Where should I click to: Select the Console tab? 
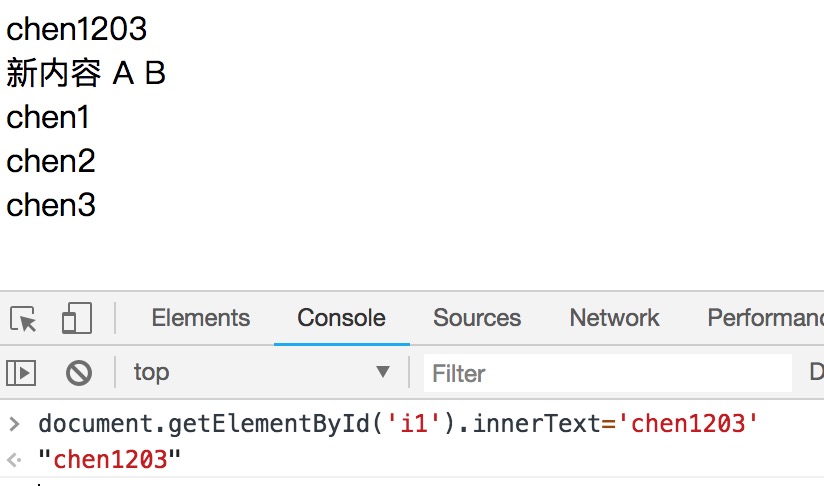coord(341,318)
